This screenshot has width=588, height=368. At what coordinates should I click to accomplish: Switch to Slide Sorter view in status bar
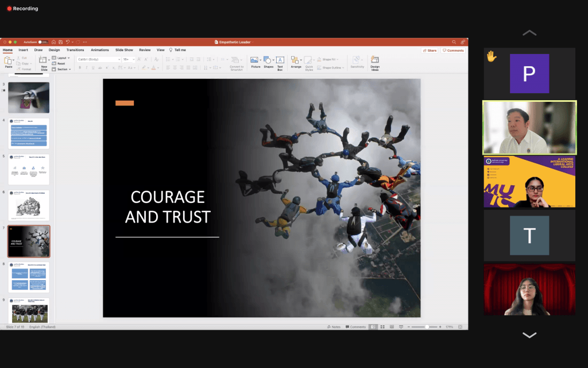tap(382, 327)
